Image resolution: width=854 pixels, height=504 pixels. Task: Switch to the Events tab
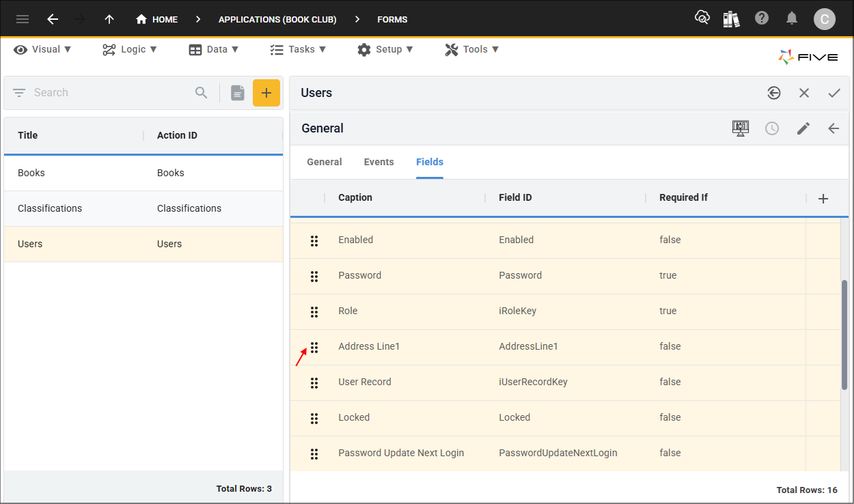pyautogui.click(x=378, y=162)
